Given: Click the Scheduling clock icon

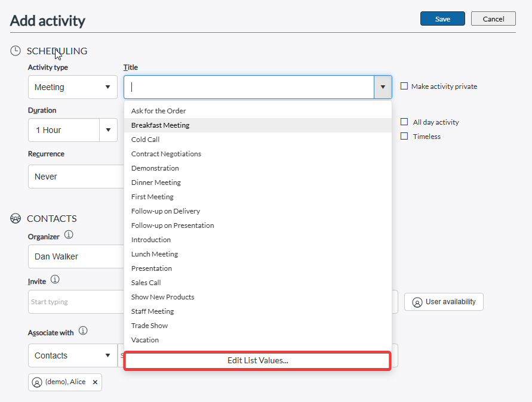Looking at the screenshot, I should [16, 51].
